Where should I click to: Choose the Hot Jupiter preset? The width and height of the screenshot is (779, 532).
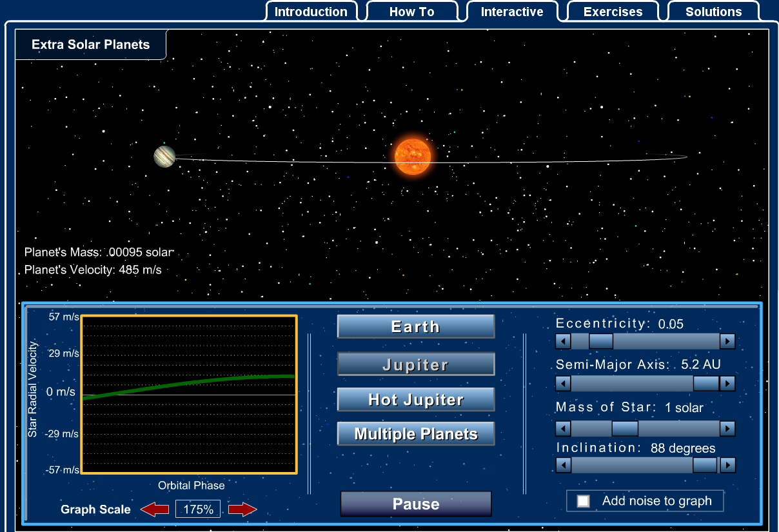point(415,400)
